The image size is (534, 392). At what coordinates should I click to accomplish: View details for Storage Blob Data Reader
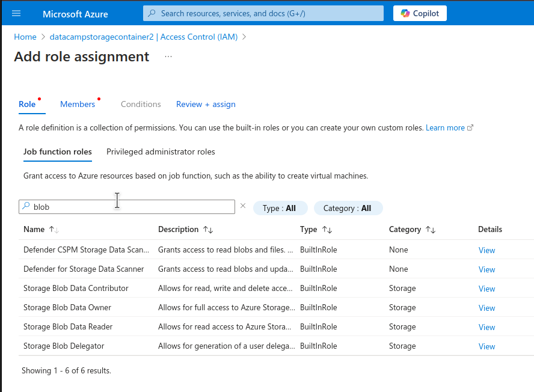pos(486,327)
